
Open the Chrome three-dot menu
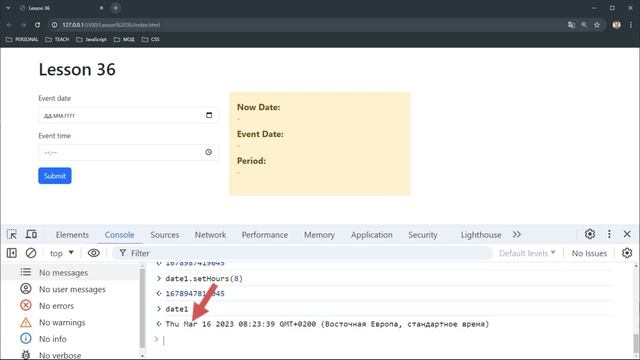(x=631, y=25)
